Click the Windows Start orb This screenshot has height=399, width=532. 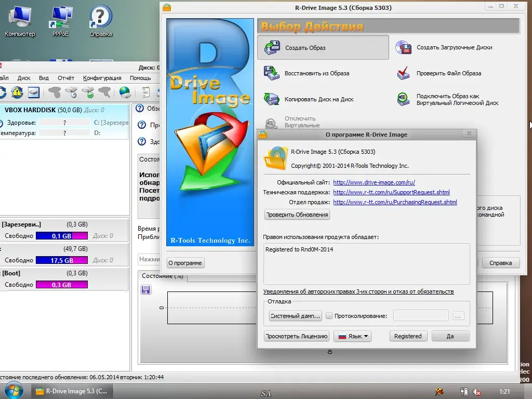coord(14,391)
